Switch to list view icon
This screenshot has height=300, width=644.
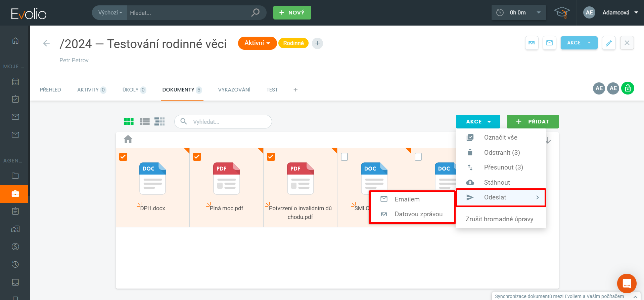(145, 121)
